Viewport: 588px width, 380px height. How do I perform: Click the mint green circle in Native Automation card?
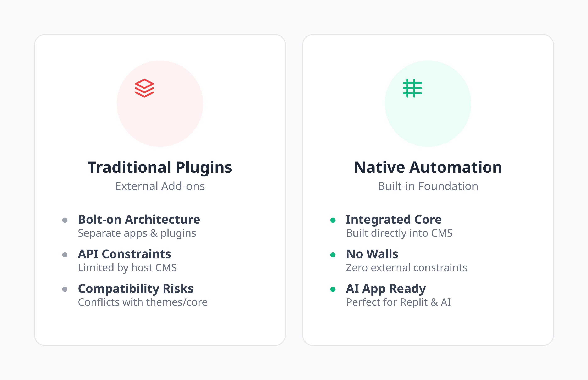[428, 104]
